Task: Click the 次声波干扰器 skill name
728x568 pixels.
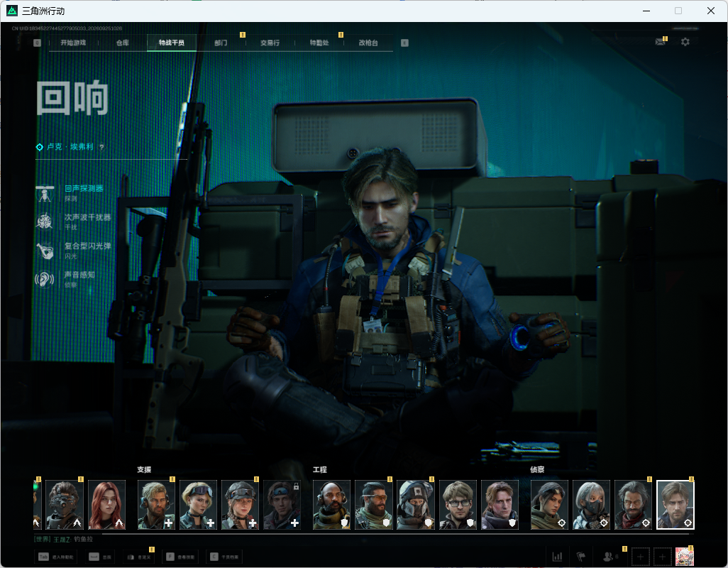Action: click(x=87, y=217)
